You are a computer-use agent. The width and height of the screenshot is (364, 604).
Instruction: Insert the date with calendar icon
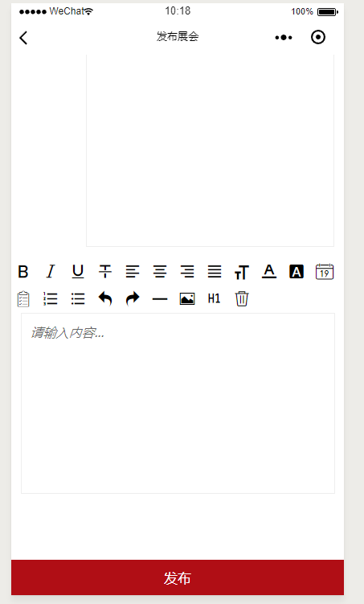pyautogui.click(x=325, y=272)
